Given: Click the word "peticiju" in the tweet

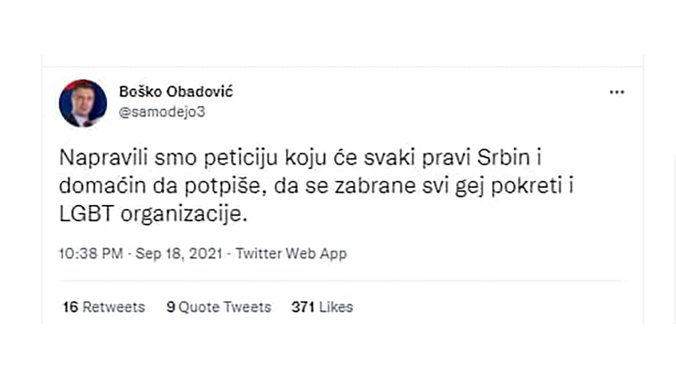Looking at the screenshot, I should tap(241, 158).
